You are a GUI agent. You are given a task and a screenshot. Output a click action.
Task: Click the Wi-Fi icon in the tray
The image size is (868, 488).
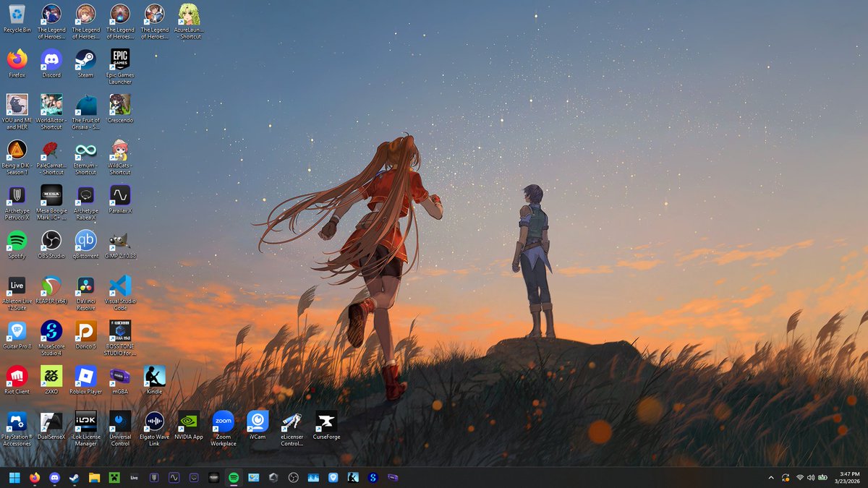coord(800,478)
